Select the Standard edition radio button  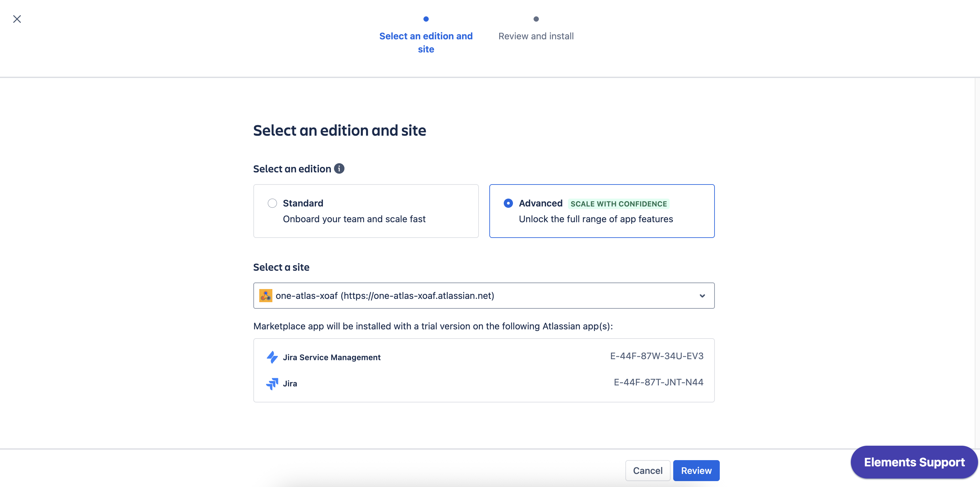click(x=272, y=203)
